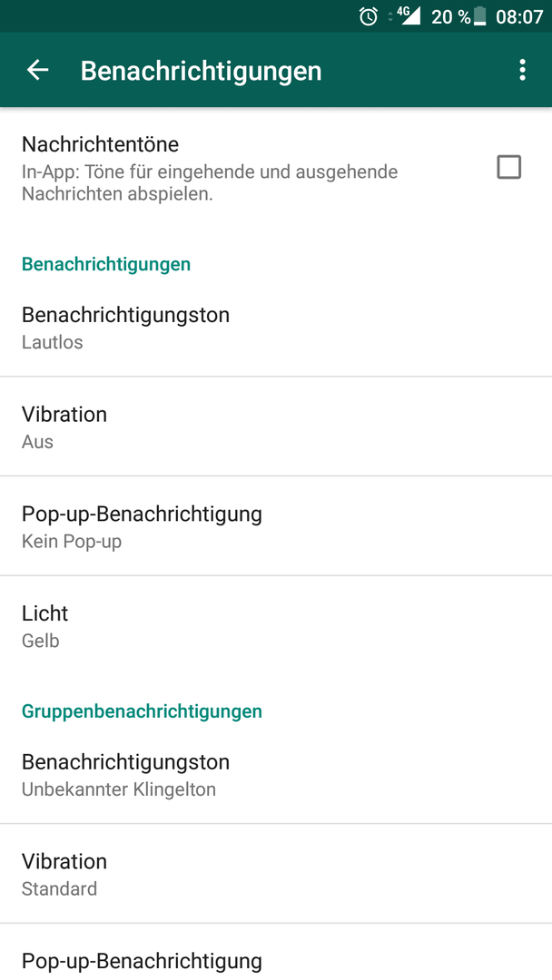Tap the 08:07 clock in status bar

(519, 17)
